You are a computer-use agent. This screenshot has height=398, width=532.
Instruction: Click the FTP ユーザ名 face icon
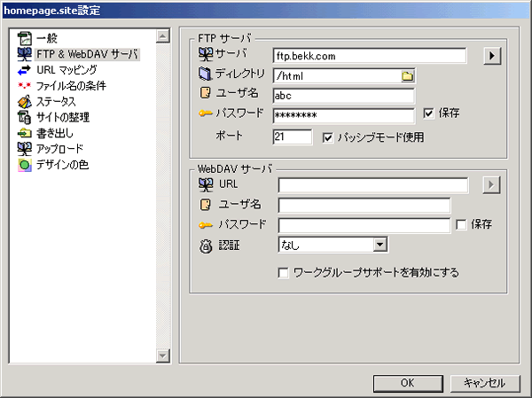coord(206,92)
